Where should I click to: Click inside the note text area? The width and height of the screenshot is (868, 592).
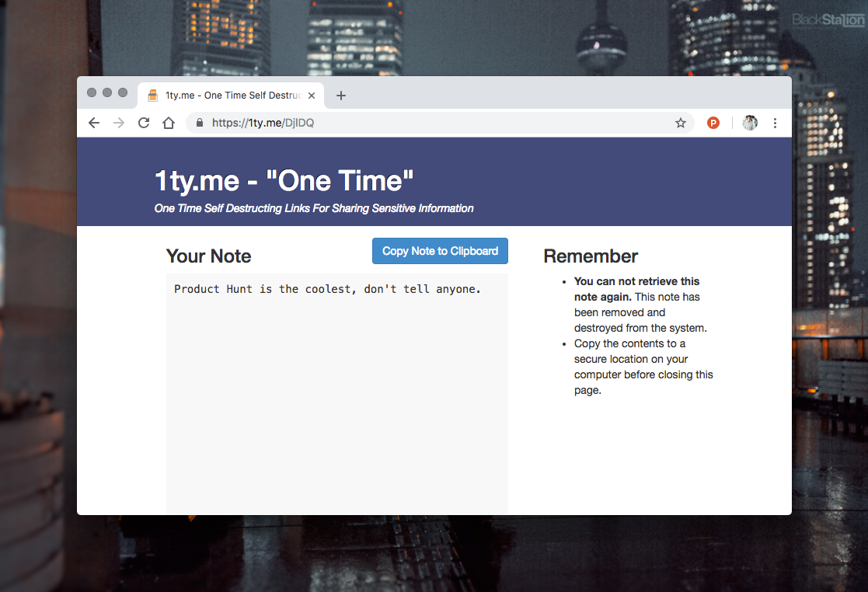(337, 393)
